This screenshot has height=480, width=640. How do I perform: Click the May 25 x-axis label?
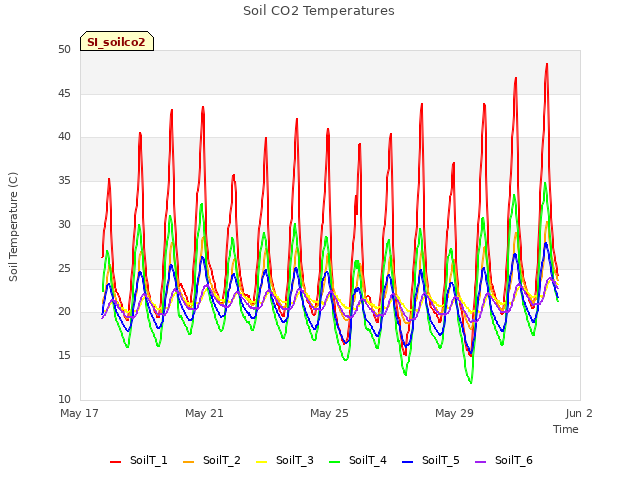329,413
